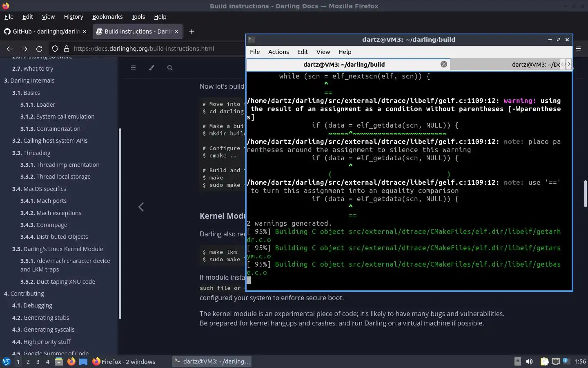Click the tray drive eject icon
Viewport: 588px width, 368px height.
517,361
